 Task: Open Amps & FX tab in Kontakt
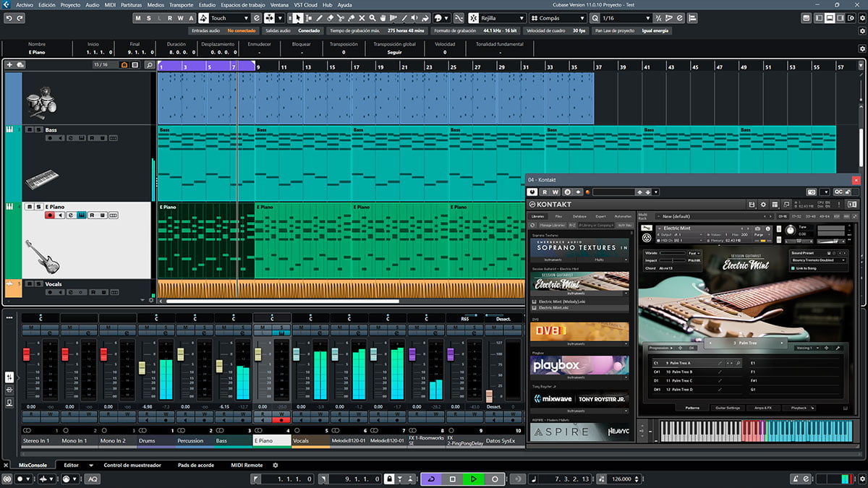[x=763, y=408]
